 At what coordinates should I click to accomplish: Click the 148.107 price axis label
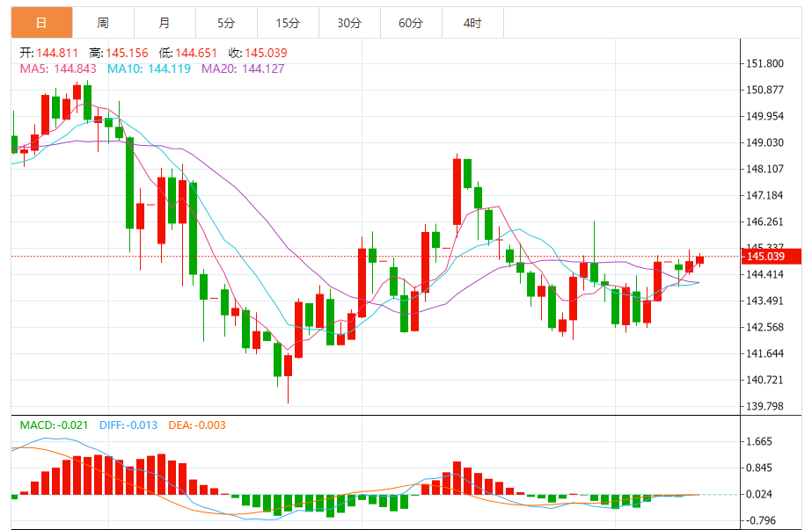point(764,170)
